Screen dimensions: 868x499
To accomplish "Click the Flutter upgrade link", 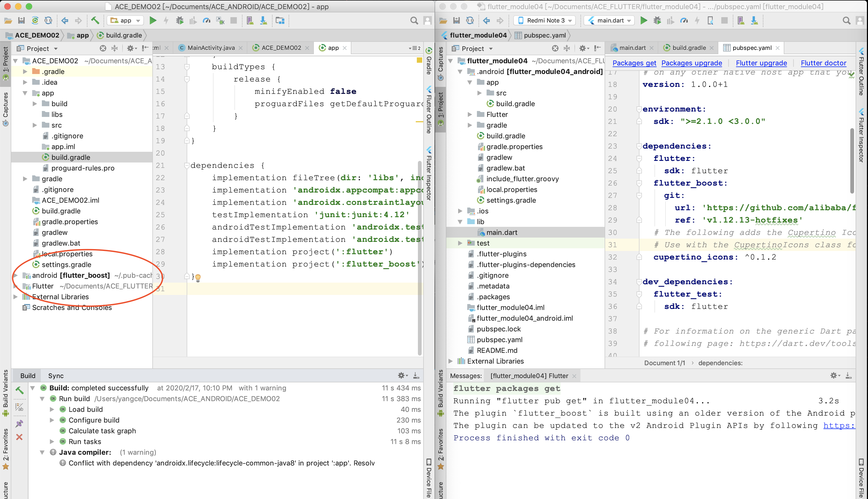I will [761, 63].
